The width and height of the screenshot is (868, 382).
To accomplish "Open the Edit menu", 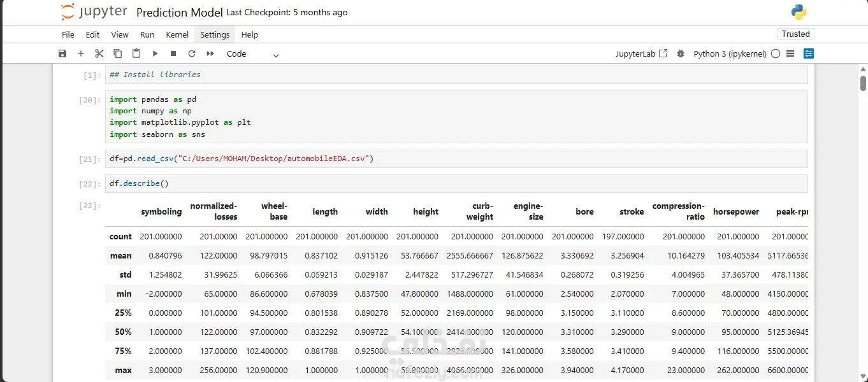I will [93, 35].
